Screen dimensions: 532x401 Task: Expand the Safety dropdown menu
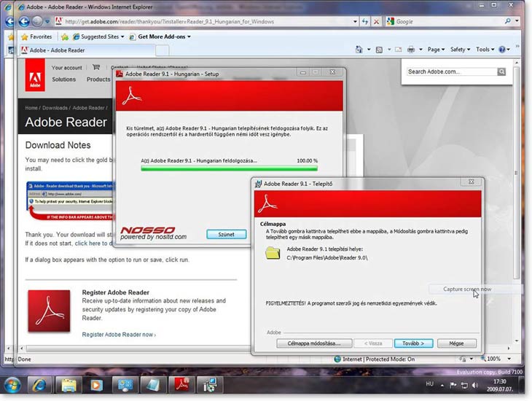[x=460, y=50]
